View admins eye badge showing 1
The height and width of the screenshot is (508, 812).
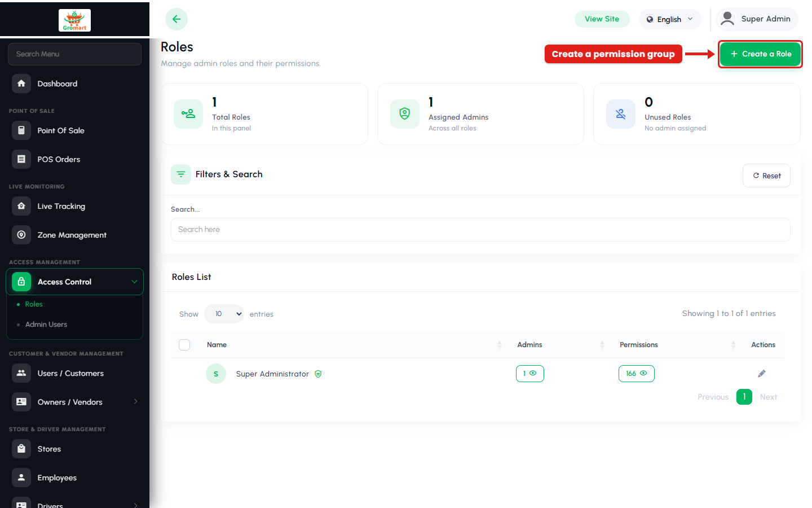point(530,374)
